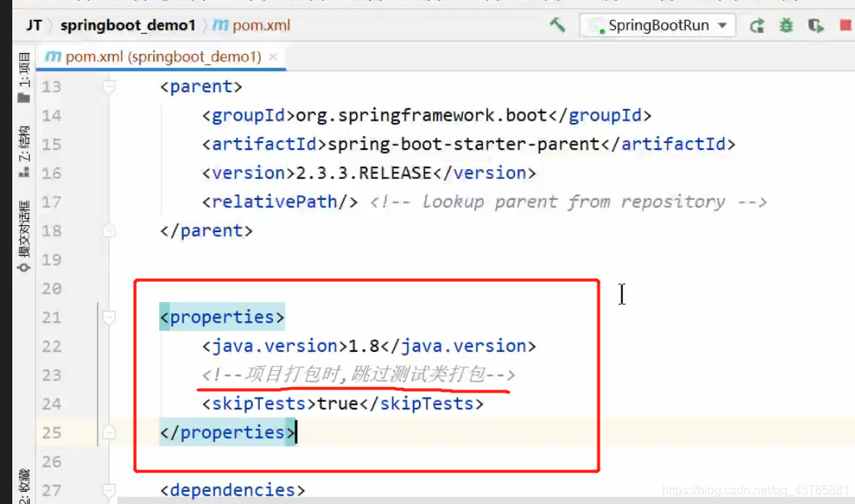Click the opening dependencies tag
This screenshot has height=504, width=855.
pos(232,490)
